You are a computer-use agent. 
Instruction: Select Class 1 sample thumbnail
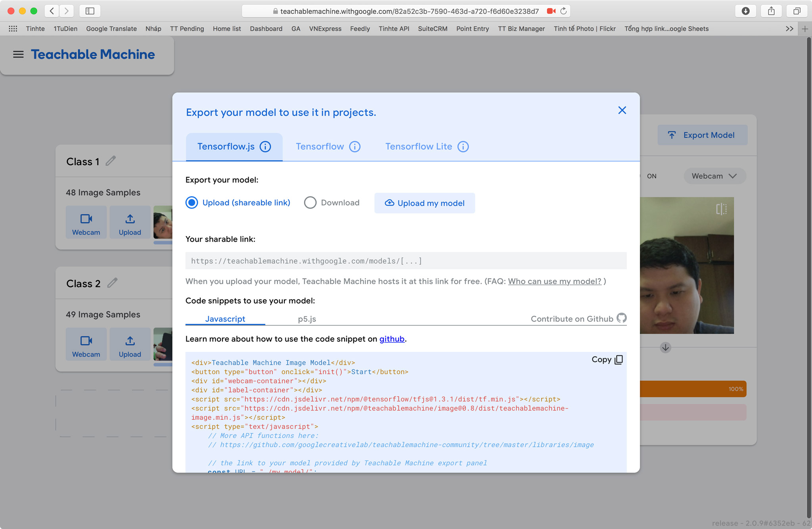[163, 222]
